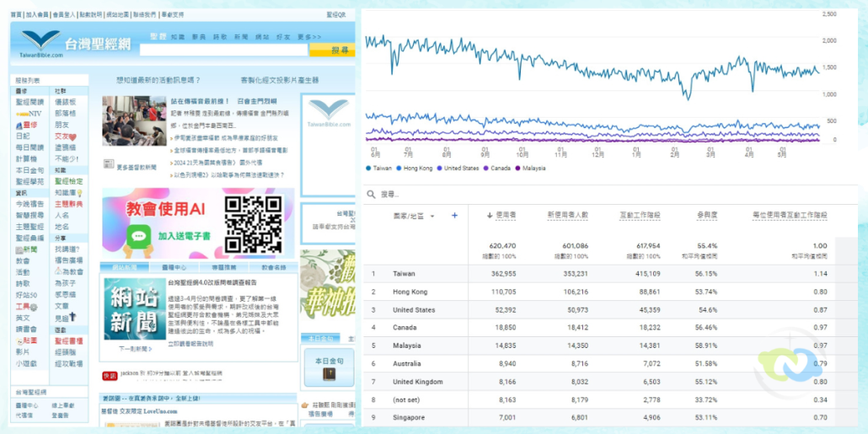
Task: Click the Malaysia legend dot
Action: 518,168
